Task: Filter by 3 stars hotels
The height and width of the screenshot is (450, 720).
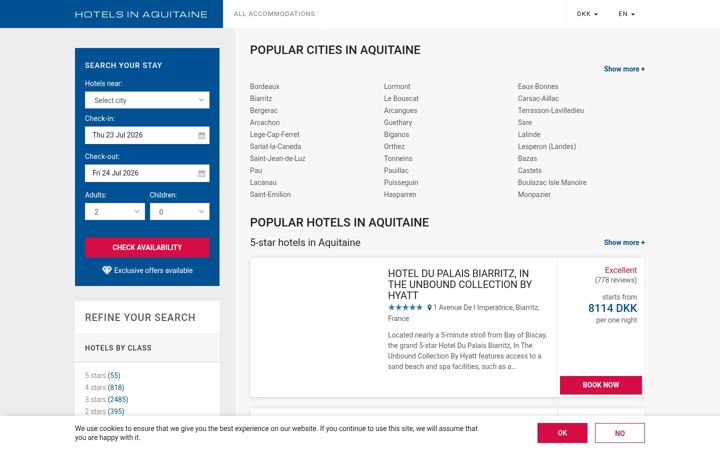Action: coord(107,399)
